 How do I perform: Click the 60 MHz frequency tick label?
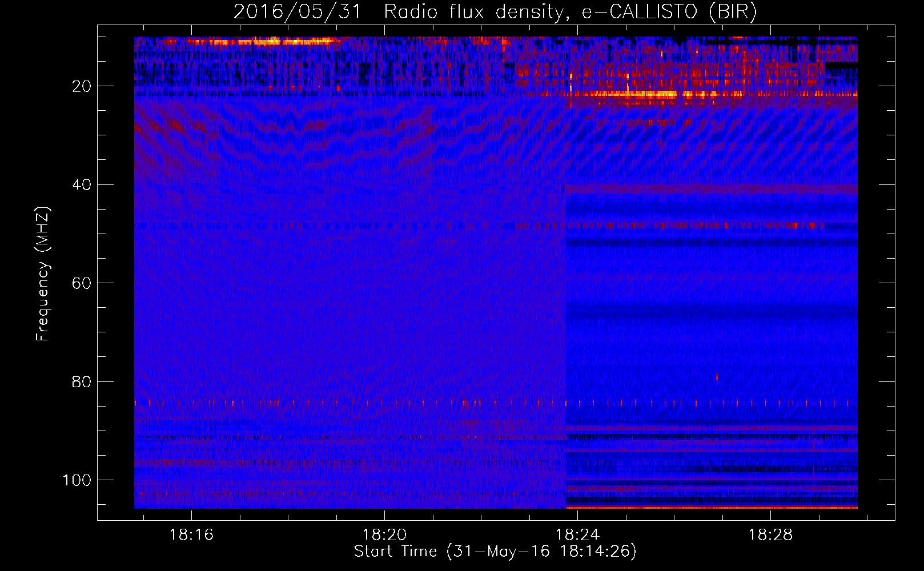[82, 283]
